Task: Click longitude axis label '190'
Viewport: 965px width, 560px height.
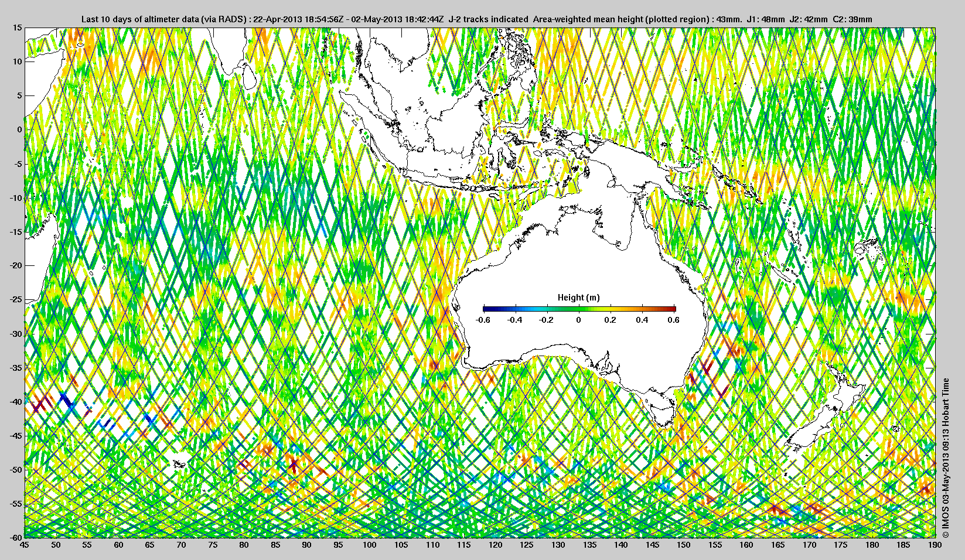Action: pyautogui.click(x=935, y=545)
